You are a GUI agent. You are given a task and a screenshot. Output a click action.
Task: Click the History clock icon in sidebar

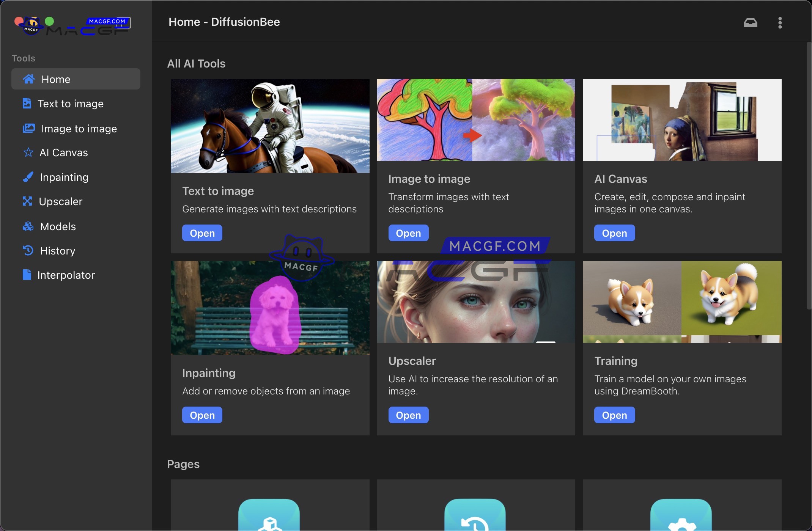pos(28,251)
